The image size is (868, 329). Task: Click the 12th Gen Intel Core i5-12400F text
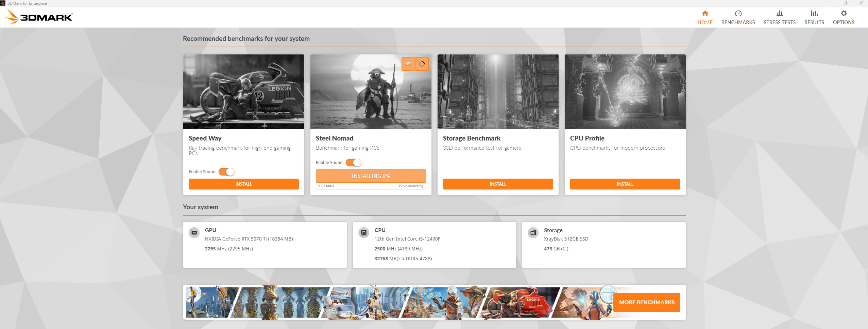[x=407, y=239]
